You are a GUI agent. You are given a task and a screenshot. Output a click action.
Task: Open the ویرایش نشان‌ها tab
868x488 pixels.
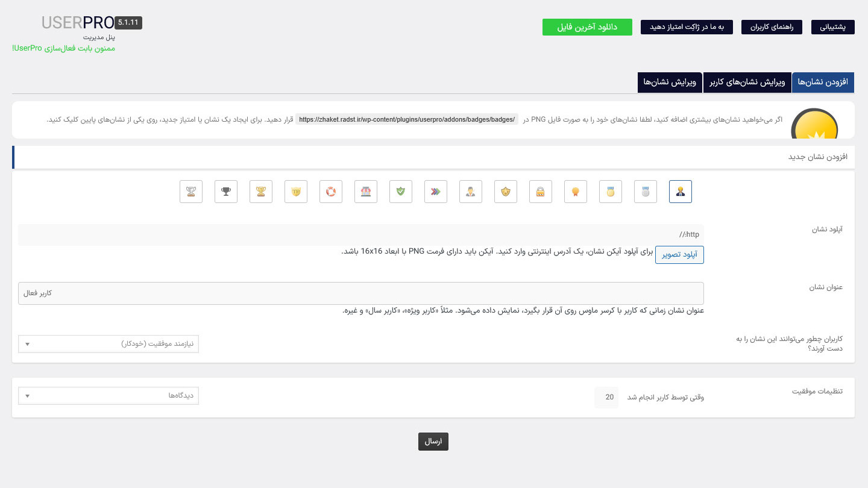coord(670,83)
